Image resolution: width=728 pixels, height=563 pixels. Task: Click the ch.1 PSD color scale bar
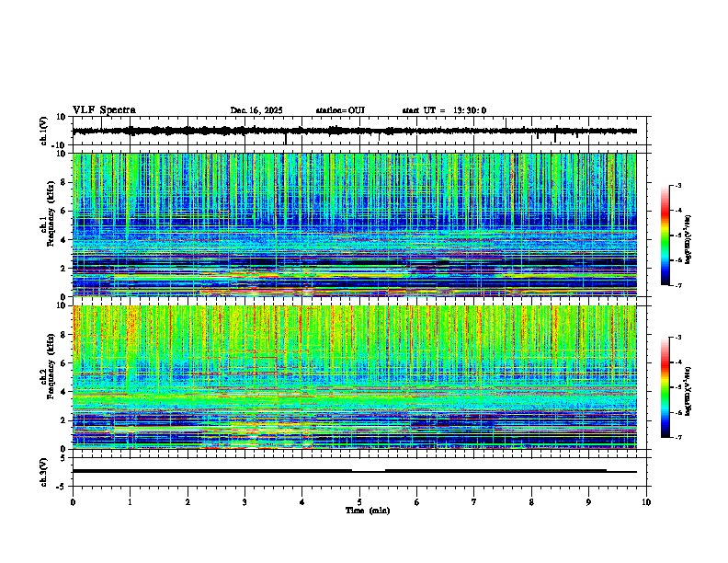[x=665, y=236]
